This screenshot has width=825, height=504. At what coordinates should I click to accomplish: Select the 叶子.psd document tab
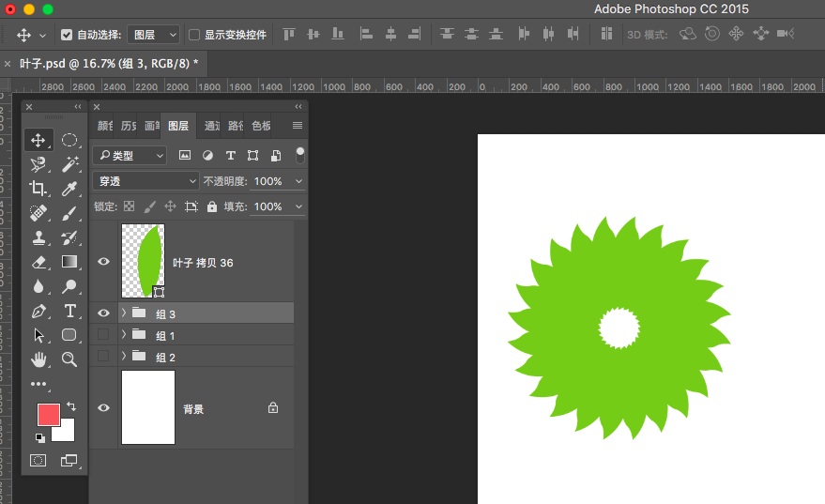tap(109, 64)
